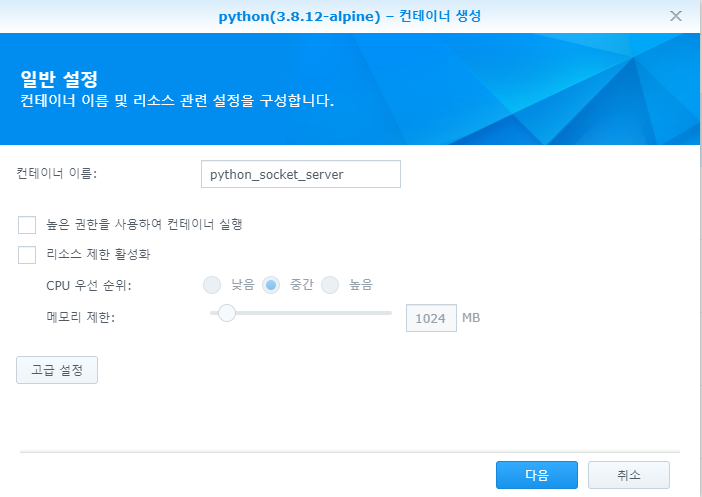702x497 pixels.
Task: Click the 컨테이너 이름 label
Action: (63, 173)
